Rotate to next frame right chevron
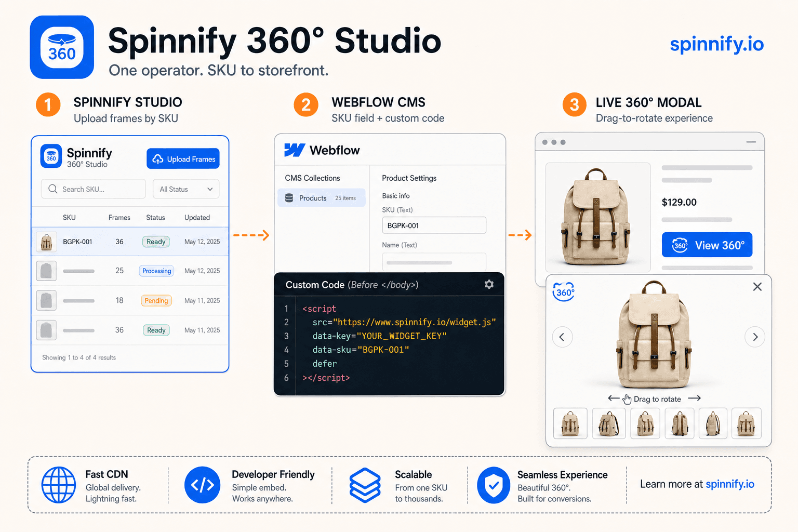The width and height of the screenshot is (798, 532). (x=755, y=337)
